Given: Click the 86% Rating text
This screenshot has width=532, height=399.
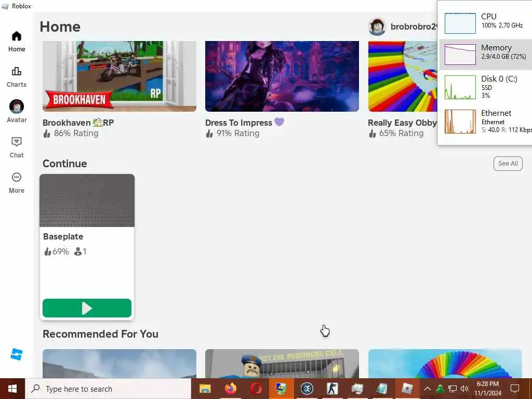Looking at the screenshot, I should point(76,134).
